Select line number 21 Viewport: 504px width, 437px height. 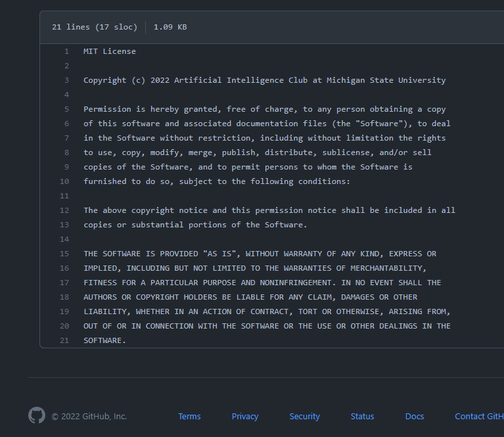[64, 340]
